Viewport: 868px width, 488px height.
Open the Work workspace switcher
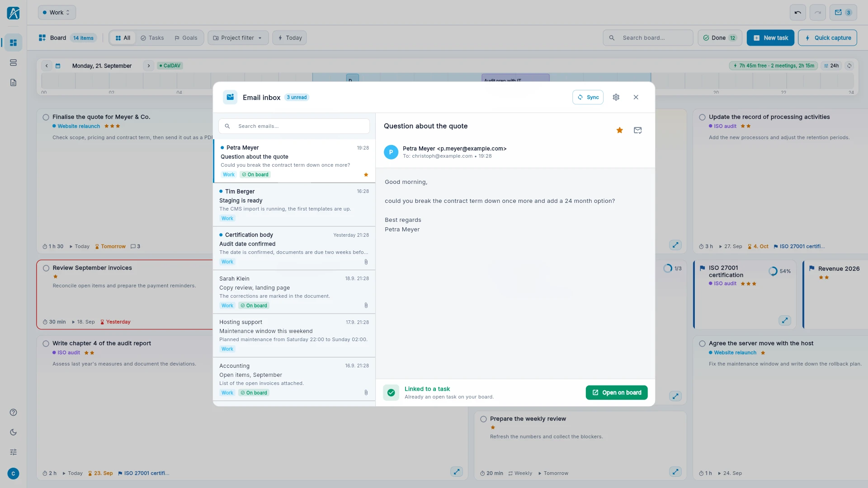57,13
